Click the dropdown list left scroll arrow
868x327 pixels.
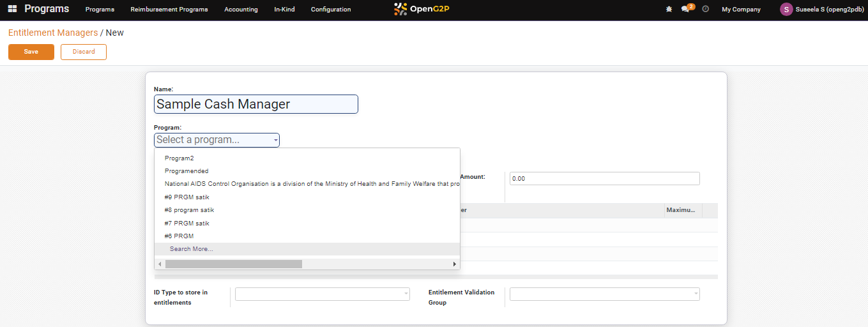point(160,264)
